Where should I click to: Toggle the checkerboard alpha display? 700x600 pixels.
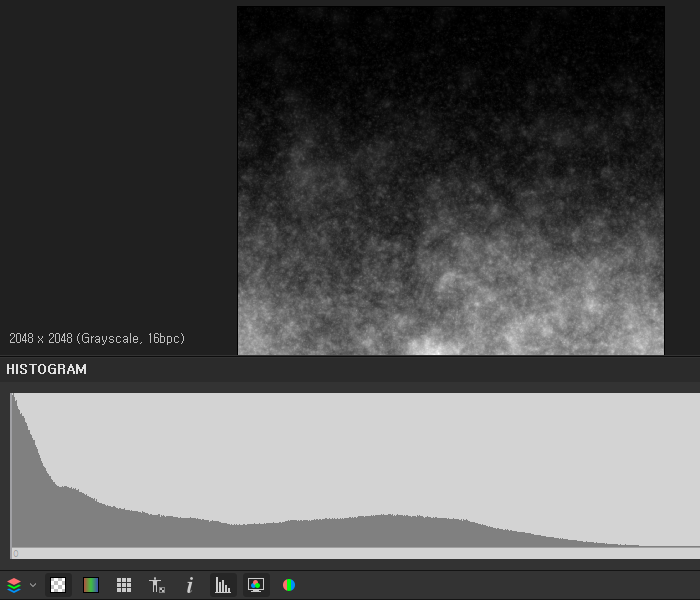[x=58, y=585]
